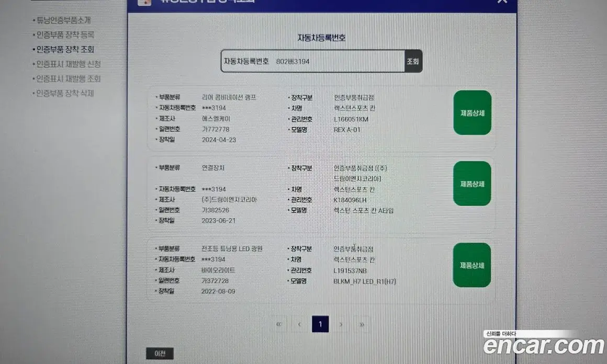This screenshot has height=364, width=607.
Task: Open 제품상세 for 전조등 튜닝용 LED 광원
Action: [472, 265]
